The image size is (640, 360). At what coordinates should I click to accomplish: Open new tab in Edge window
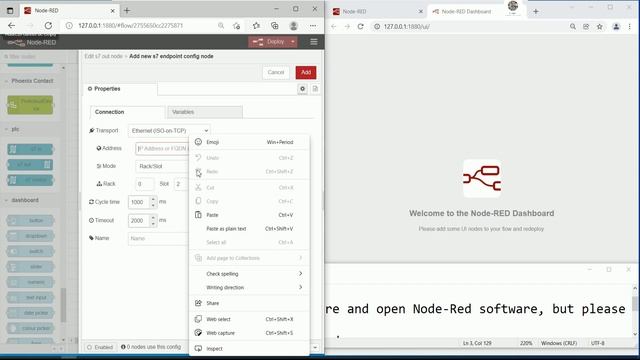(127, 11)
